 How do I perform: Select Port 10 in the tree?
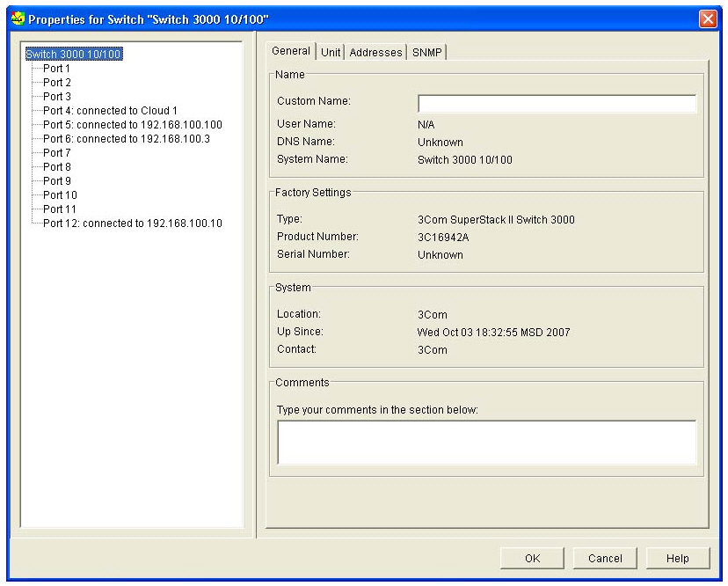[60, 195]
